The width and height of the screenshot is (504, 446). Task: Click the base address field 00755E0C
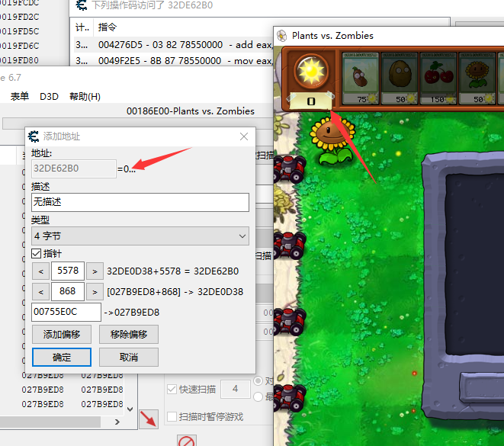coord(66,312)
